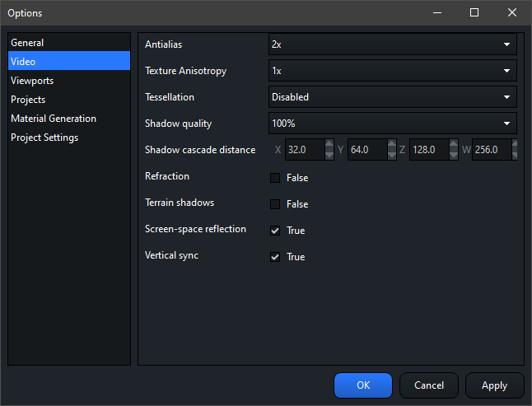The image size is (532, 406).
Task: Go to Project Settings category
Action: pyautogui.click(x=44, y=138)
